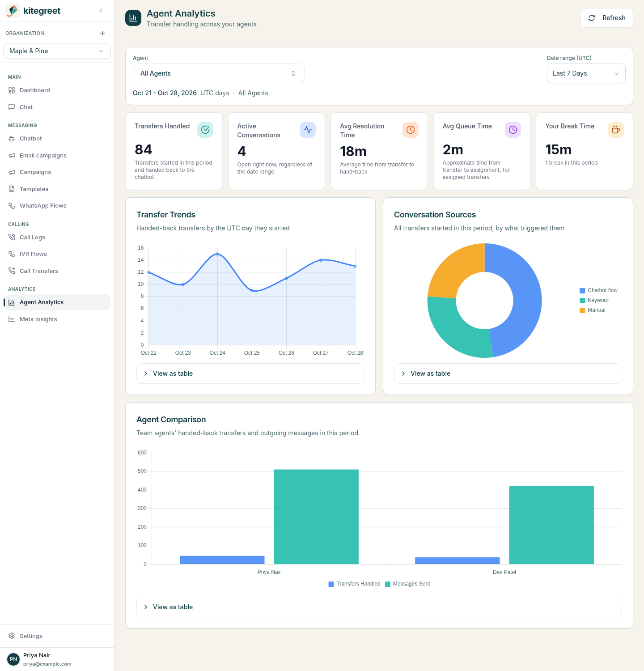Open the All Agents selector

219,73
